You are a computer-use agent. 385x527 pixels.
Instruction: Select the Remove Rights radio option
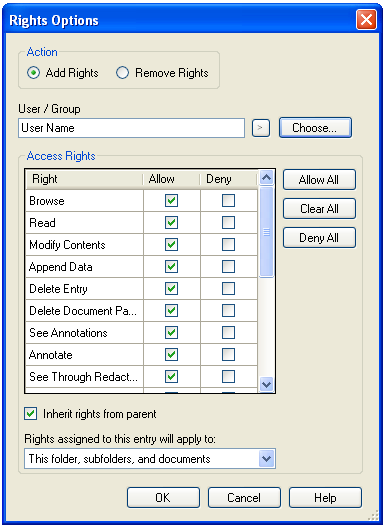coord(122,73)
